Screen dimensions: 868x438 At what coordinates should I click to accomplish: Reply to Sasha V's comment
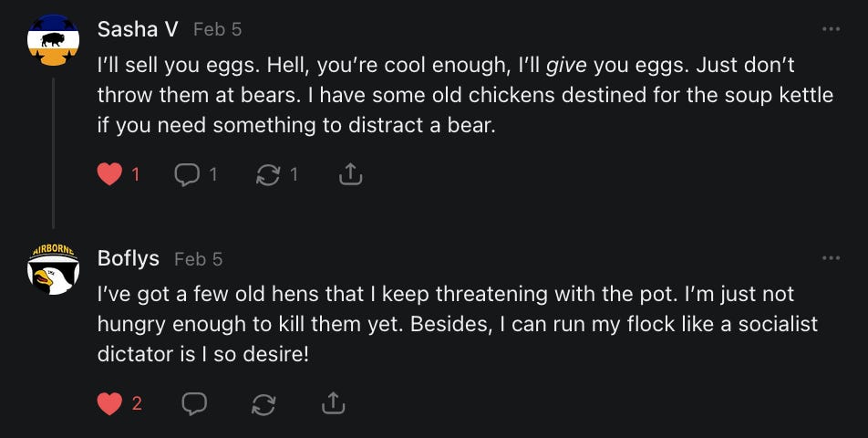pos(187,173)
